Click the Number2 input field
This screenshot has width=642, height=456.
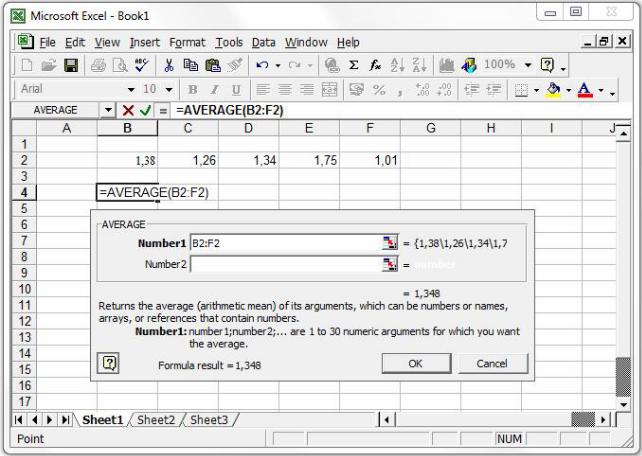pos(286,264)
